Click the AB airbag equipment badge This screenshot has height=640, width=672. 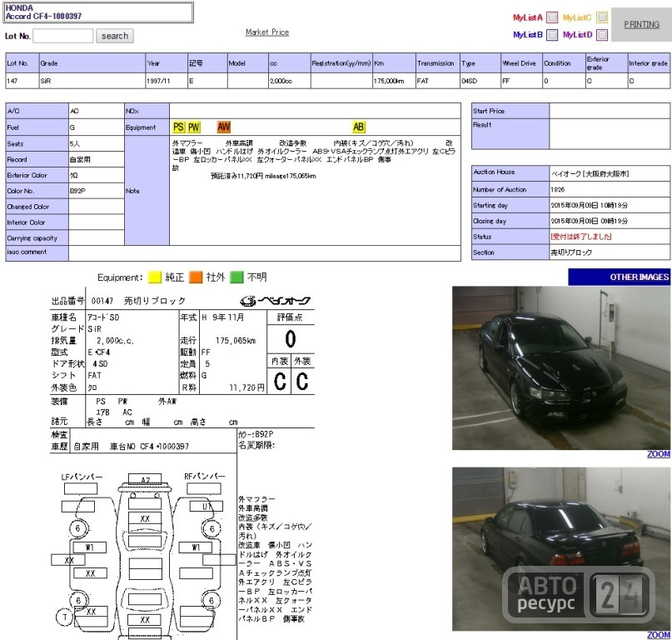[x=359, y=127]
